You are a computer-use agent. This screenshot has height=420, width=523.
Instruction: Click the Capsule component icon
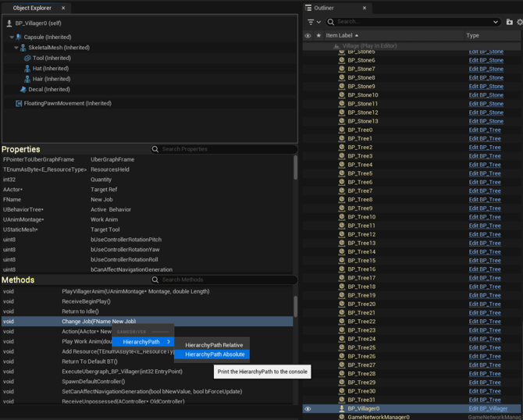point(19,37)
